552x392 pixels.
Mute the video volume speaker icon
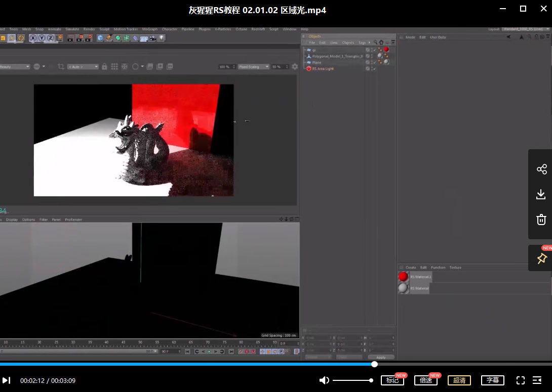[x=324, y=380]
